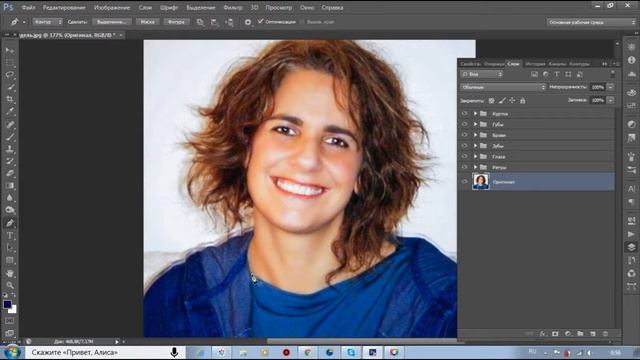The width and height of the screenshot is (640, 360).
Task: Create a new layer group
Action: 580,334
